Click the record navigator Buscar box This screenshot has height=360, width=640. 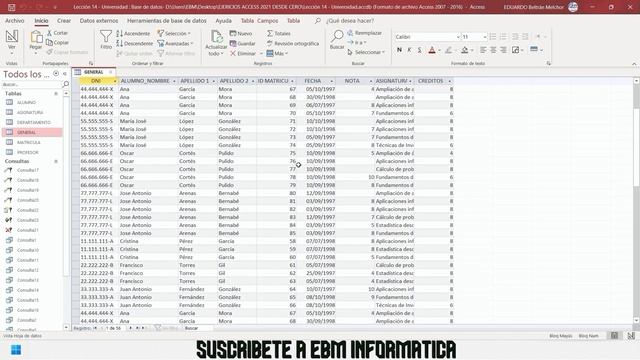click(198, 328)
